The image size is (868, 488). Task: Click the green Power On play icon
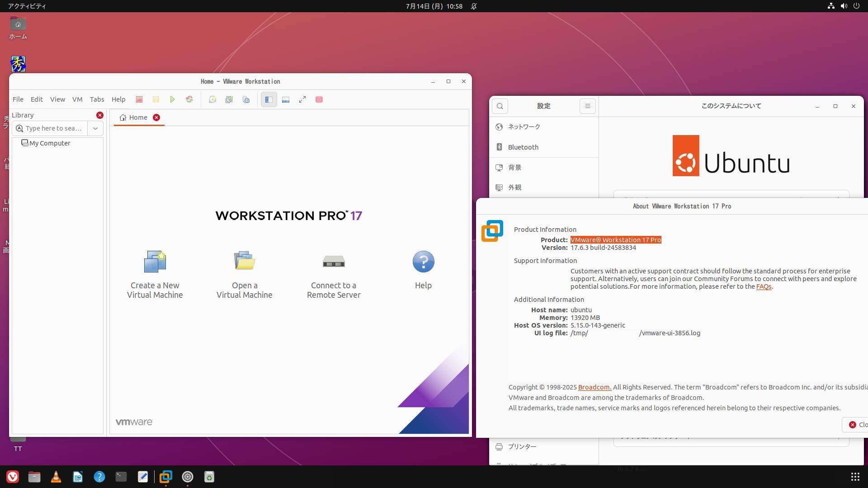(x=172, y=99)
